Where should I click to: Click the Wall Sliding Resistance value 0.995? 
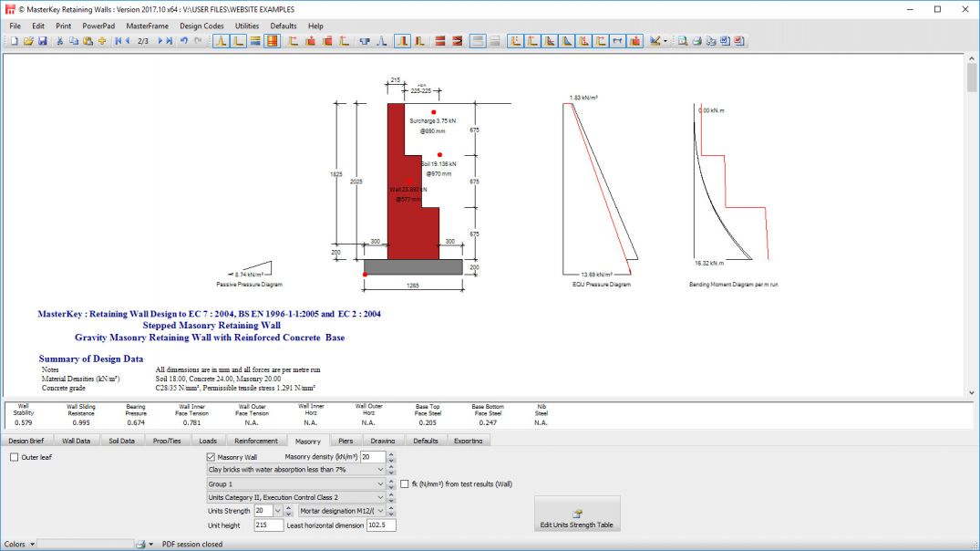[80, 422]
